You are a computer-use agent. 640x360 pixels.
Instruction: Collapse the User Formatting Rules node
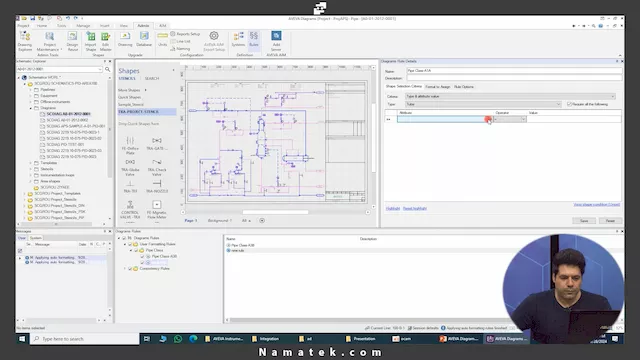[125, 244]
